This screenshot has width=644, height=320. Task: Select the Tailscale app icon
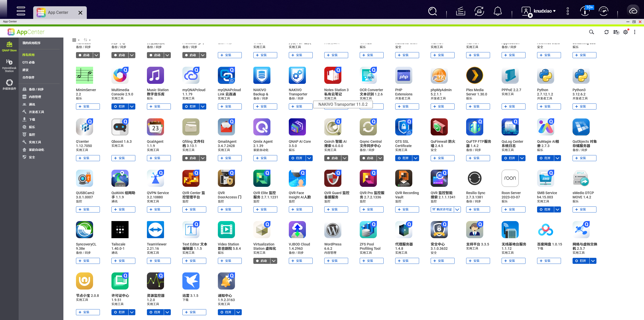tap(120, 230)
